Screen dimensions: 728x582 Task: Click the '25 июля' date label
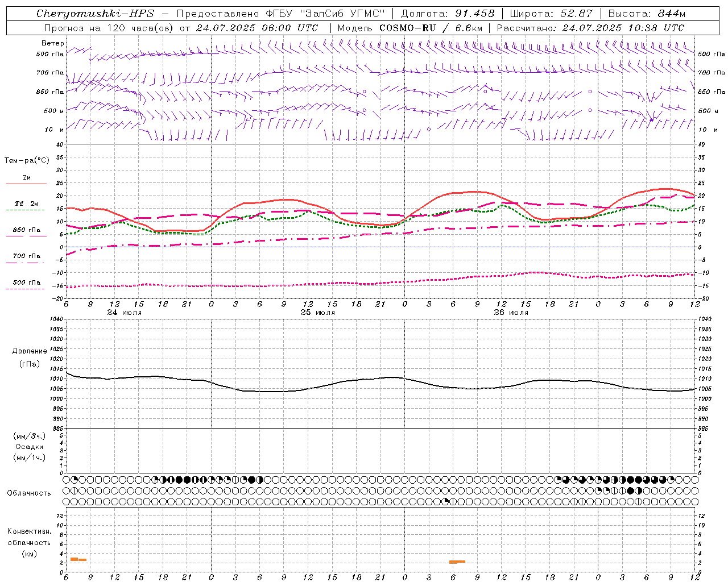[x=318, y=313]
